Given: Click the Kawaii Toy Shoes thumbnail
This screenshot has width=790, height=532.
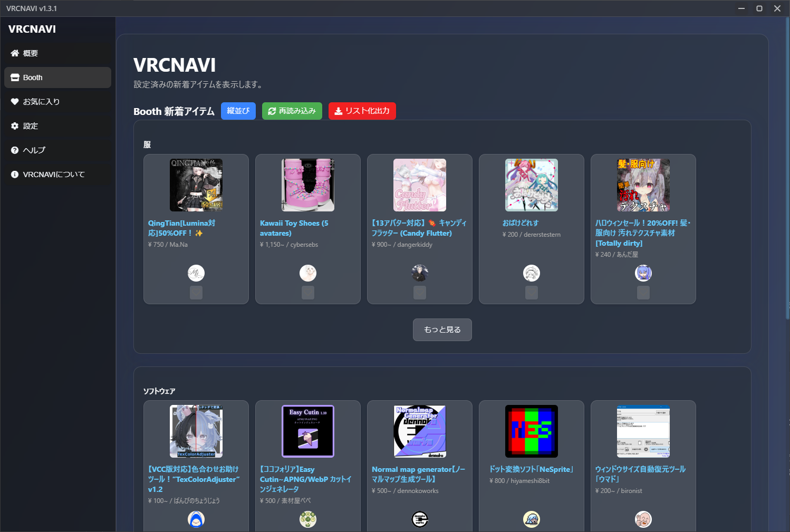Looking at the screenshot, I should tap(308, 185).
